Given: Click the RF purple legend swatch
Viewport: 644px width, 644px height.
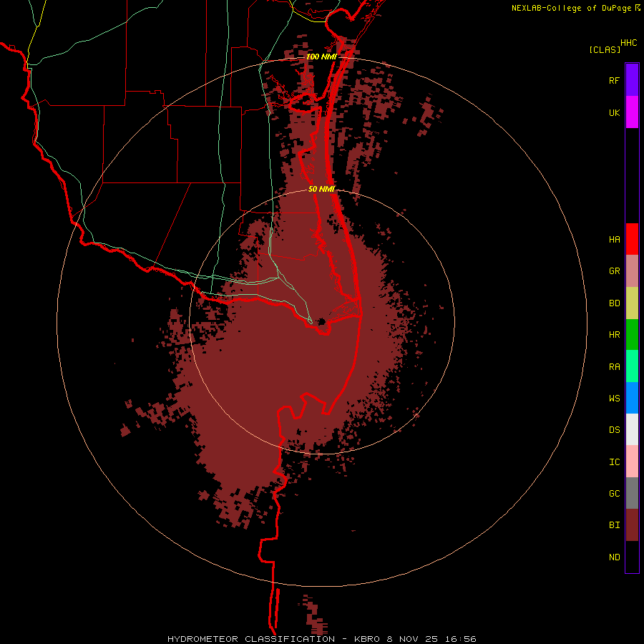Looking at the screenshot, I should click(x=632, y=80).
